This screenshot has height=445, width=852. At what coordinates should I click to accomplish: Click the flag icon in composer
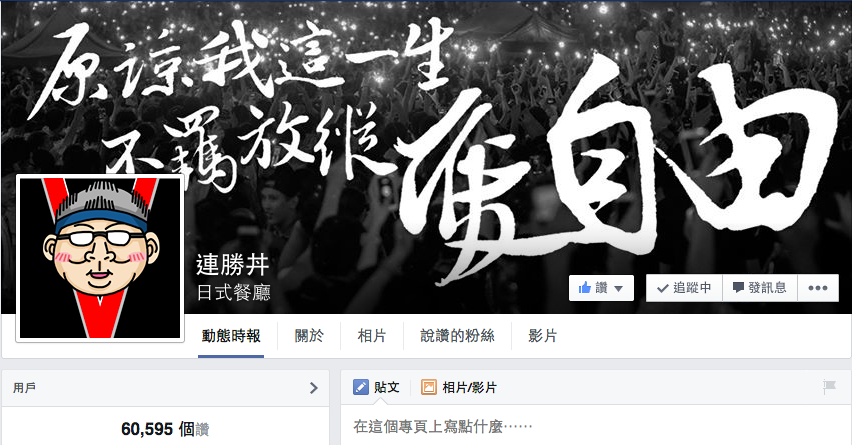829,387
